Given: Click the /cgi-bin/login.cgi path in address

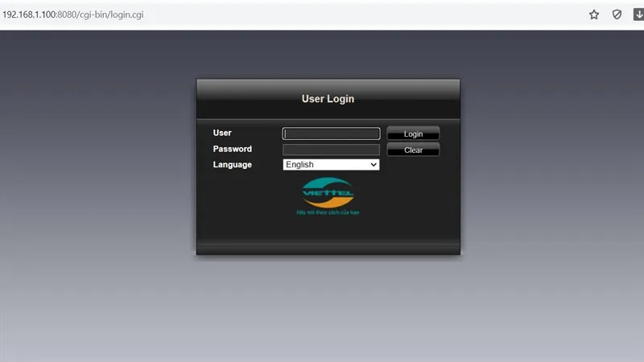Looking at the screenshot, I should [x=111, y=14].
